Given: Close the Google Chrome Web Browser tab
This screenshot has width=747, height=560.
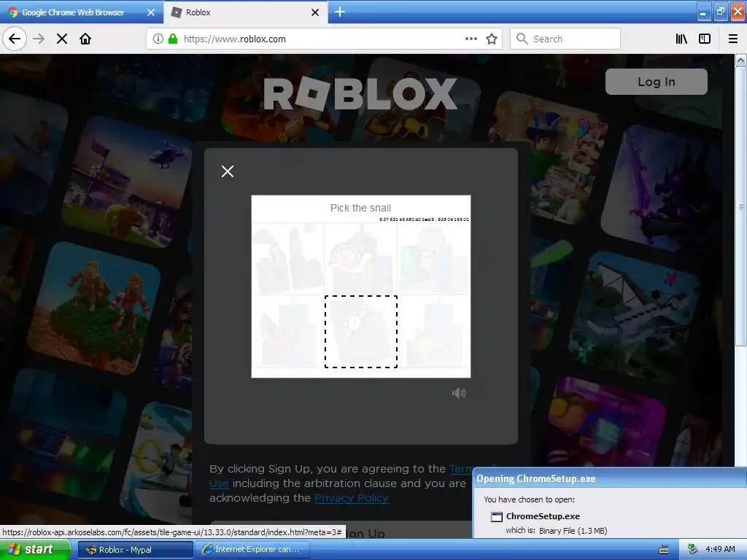Looking at the screenshot, I should 151,12.
